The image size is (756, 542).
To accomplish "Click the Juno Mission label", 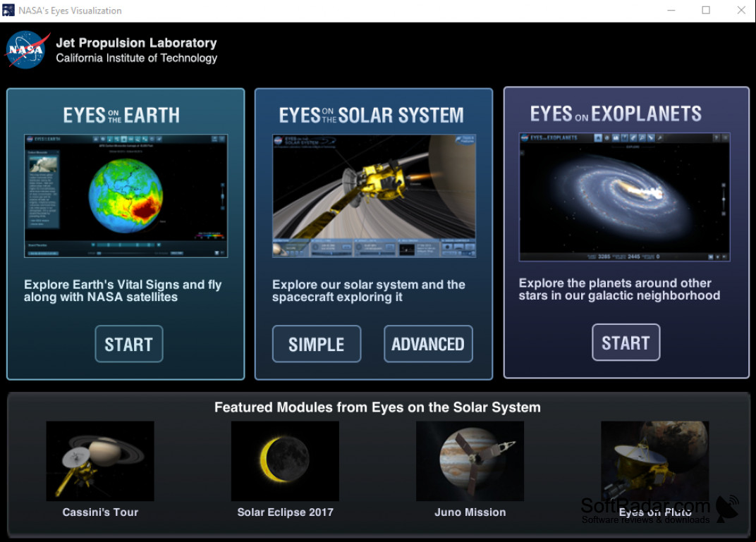I will click(x=470, y=512).
